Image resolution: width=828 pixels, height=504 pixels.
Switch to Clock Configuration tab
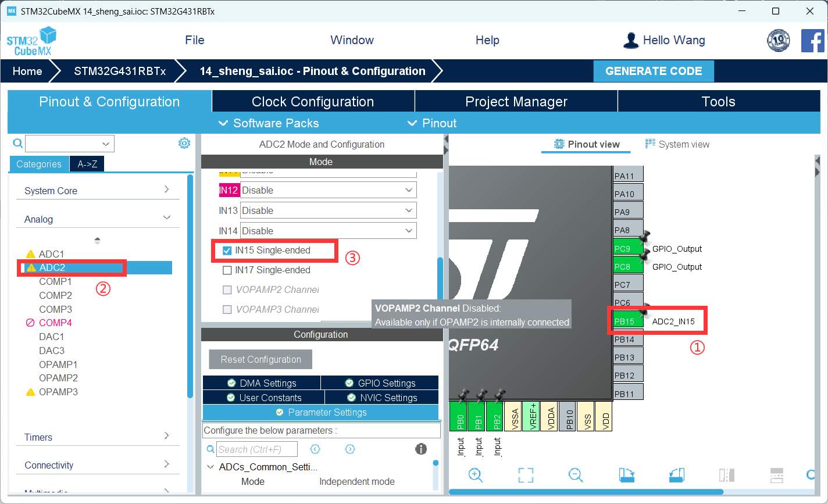point(313,102)
